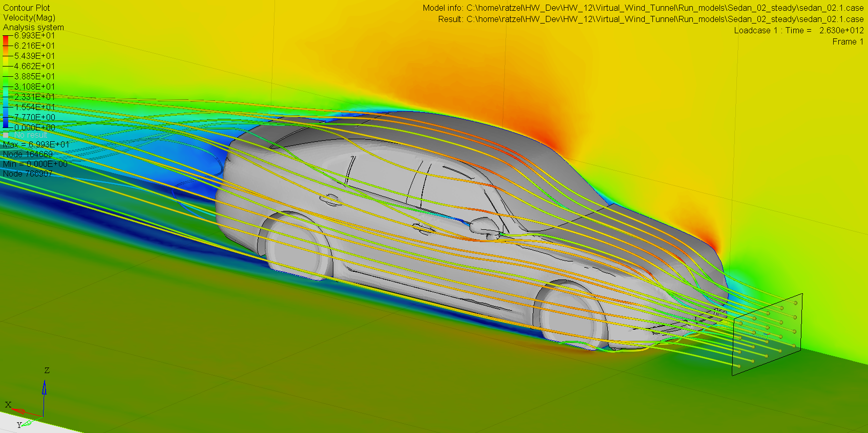Viewport: 868px width, 433px height.
Task: Click the 'Contour Plot' legend title
Action: tap(27, 8)
